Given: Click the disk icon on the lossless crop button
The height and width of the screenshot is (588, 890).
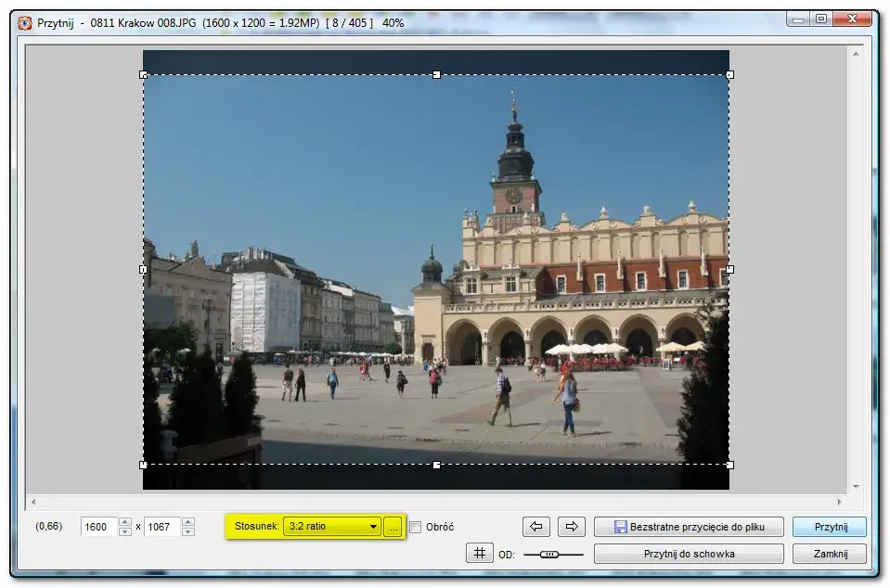Looking at the screenshot, I should [620, 526].
